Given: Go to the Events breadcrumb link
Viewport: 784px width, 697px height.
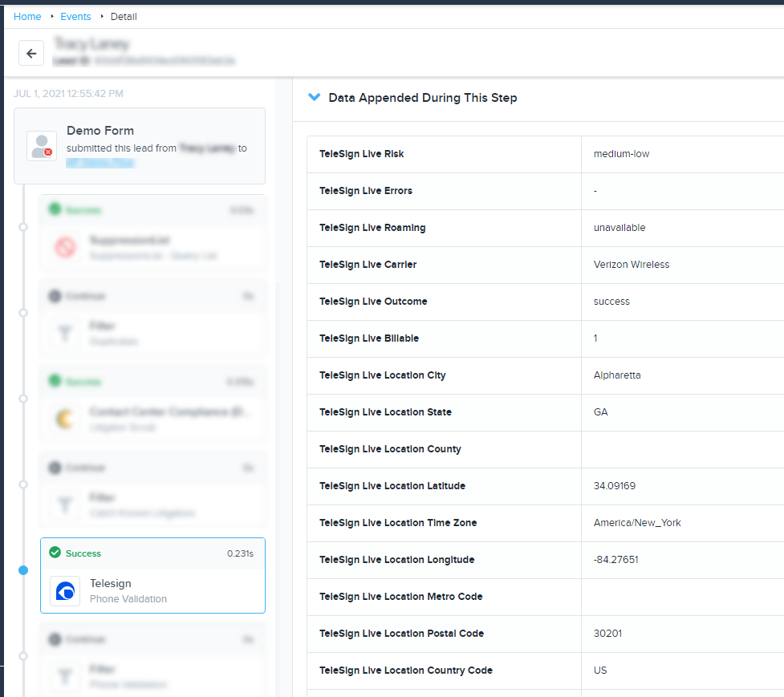Looking at the screenshot, I should [x=75, y=17].
